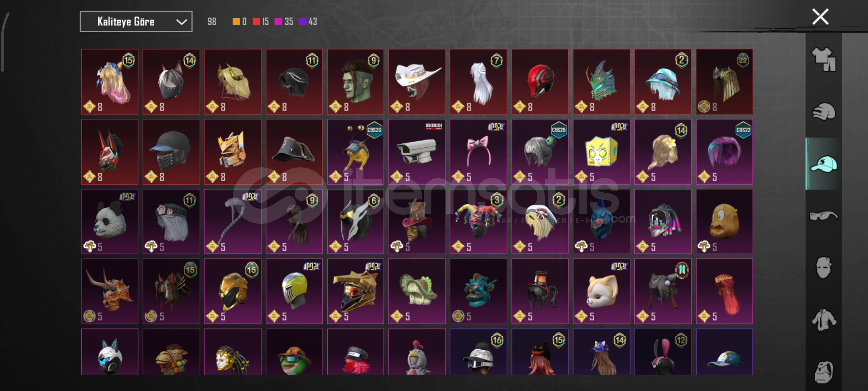868x391 pixels.
Task: Select the white cowboy hat item
Action: coord(417,82)
